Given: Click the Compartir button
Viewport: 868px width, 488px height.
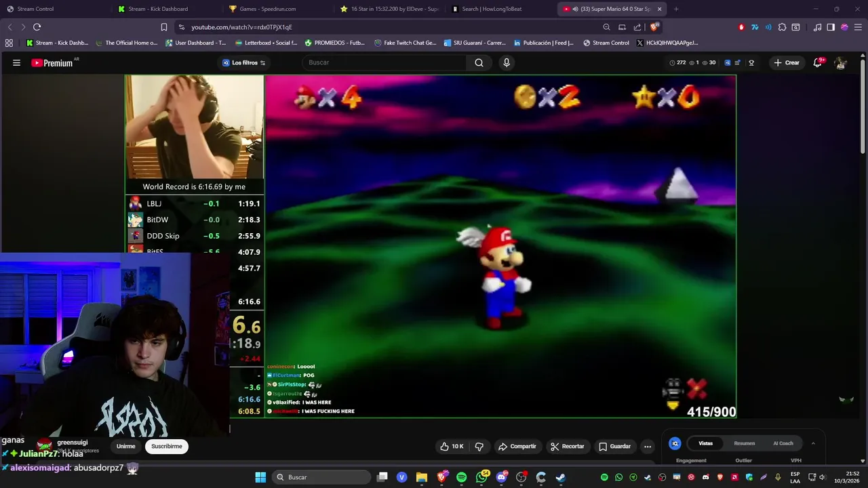Looking at the screenshot, I should (517, 446).
